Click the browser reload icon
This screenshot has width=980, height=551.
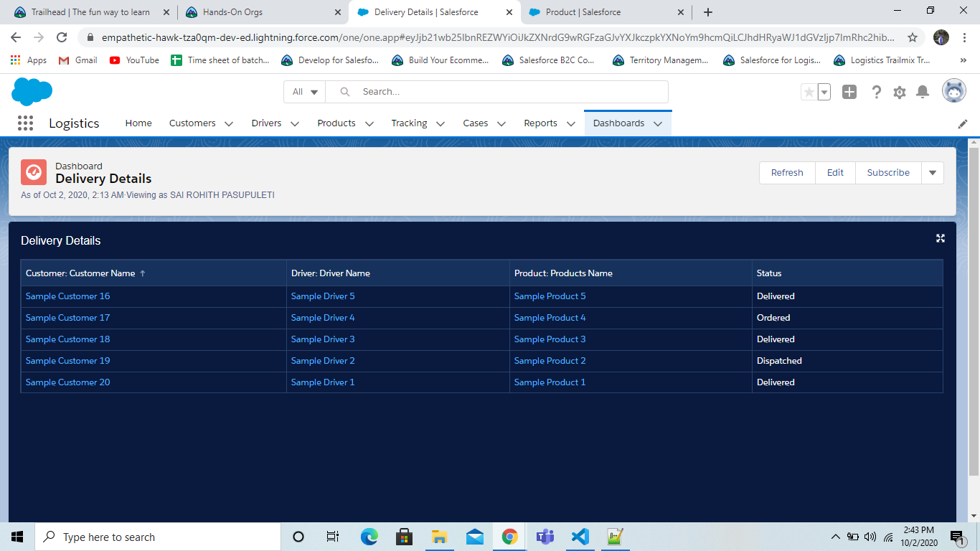pos(62,37)
